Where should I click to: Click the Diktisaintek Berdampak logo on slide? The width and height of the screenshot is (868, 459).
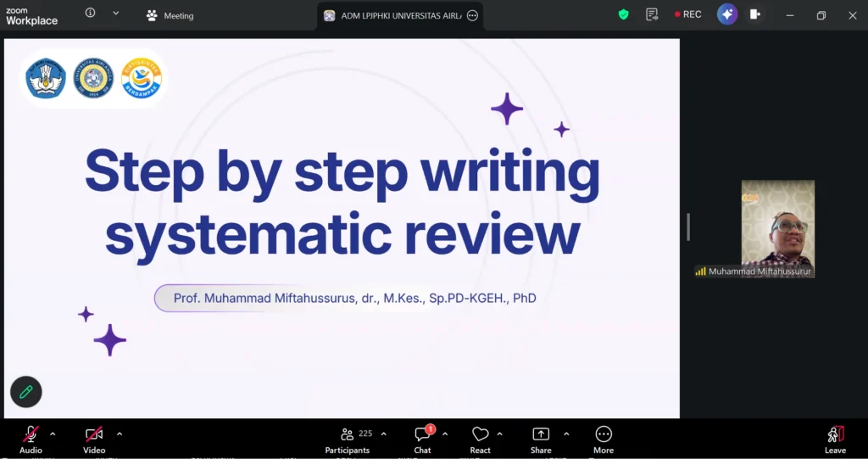(142, 78)
